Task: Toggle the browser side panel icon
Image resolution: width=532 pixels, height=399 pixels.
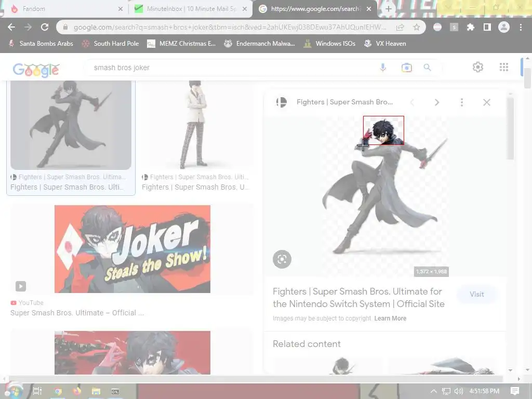Action: (x=487, y=27)
